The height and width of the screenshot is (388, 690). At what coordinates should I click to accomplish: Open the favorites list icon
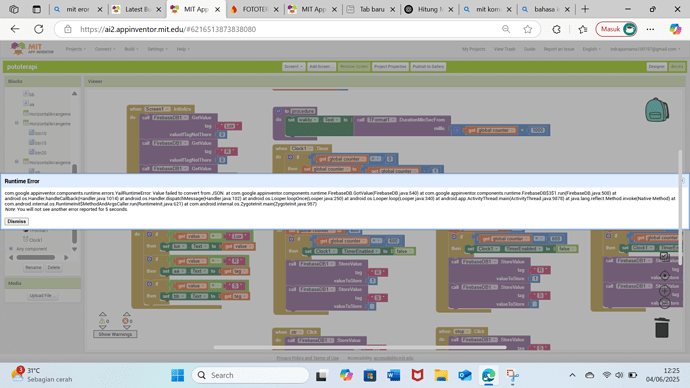coord(583,29)
